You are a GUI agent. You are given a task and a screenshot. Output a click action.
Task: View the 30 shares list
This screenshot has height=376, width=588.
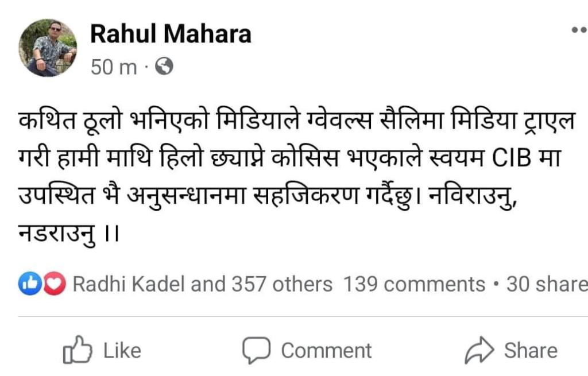tap(546, 284)
